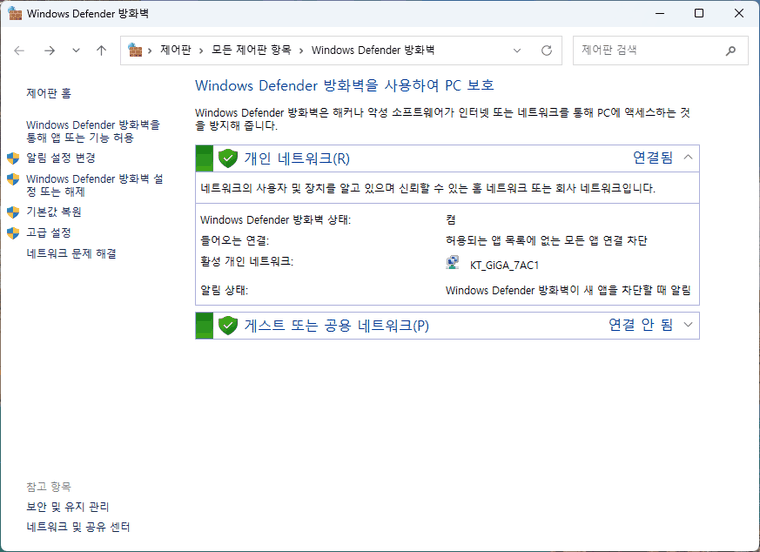Click the 연결 안 됨 status text
The height and width of the screenshot is (552, 760).
pyautogui.click(x=641, y=325)
